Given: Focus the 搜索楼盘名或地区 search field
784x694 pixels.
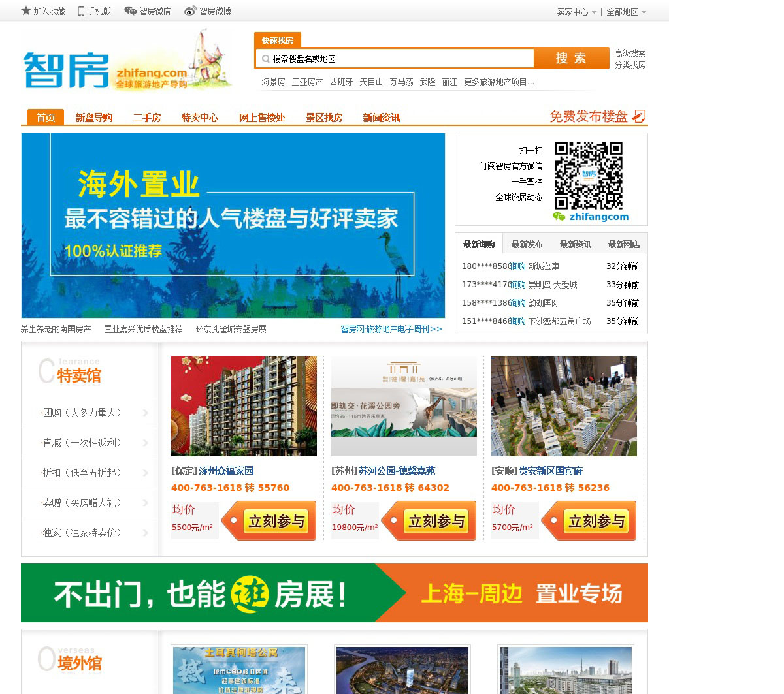Looking at the screenshot, I should point(395,59).
